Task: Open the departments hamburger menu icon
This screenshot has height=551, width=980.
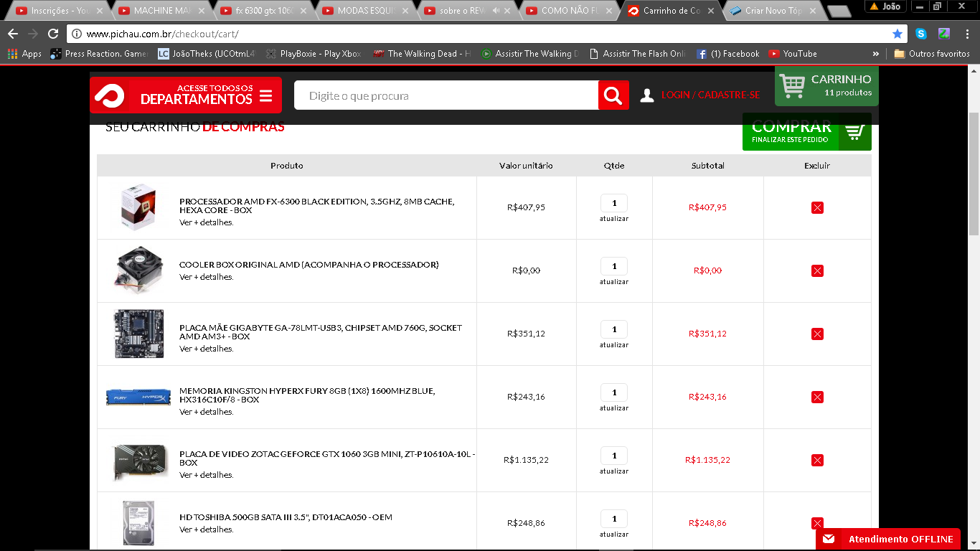Action: (x=265, y=96)
